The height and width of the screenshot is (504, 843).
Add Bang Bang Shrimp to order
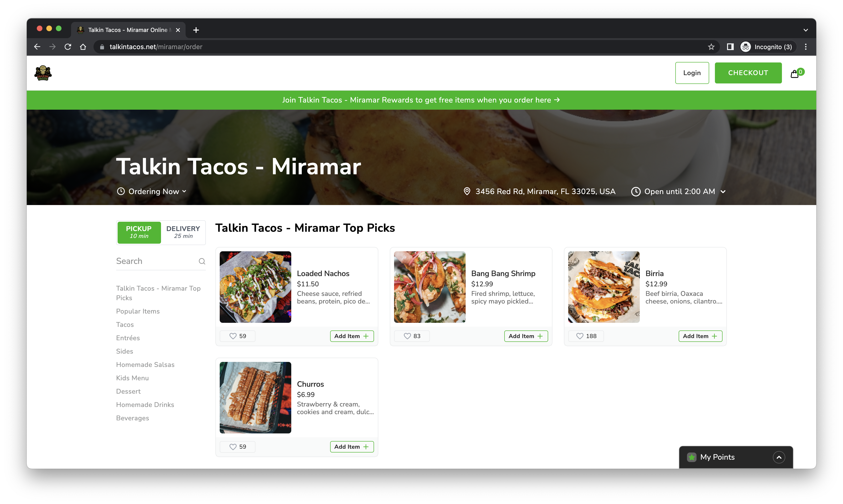(526, 336)
